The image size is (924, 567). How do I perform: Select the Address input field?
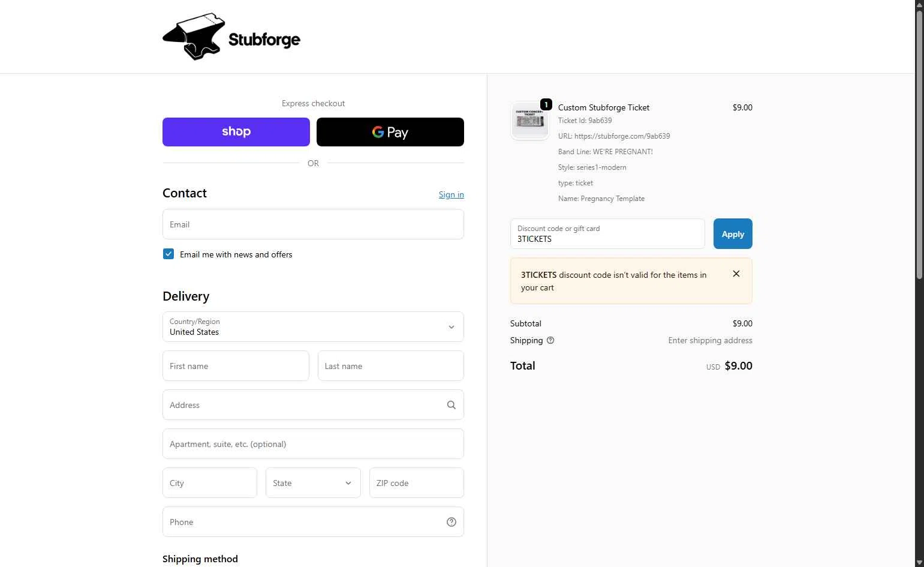click(x=313, y=405)
